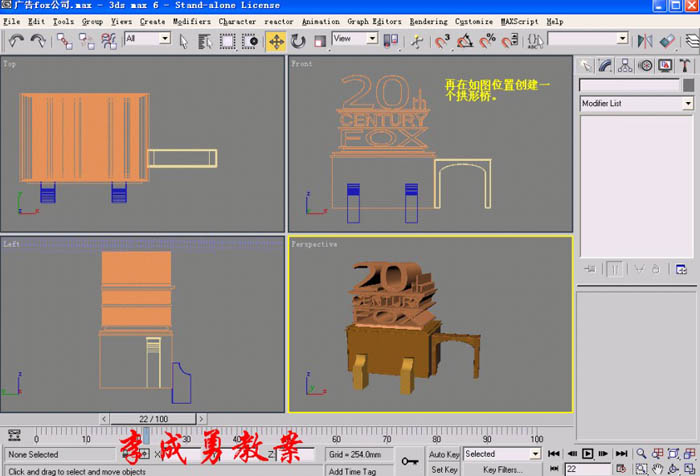
Task: Click the Mirror Selected Objects icon
Action: pyautogui.click(x=645, y=41)
